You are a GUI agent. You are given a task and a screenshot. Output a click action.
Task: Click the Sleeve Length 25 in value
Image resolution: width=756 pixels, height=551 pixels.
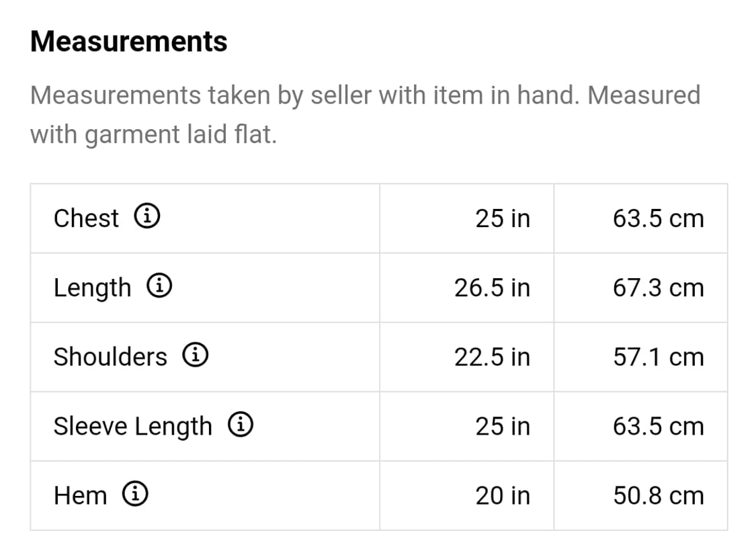click(x=503, y=427)
